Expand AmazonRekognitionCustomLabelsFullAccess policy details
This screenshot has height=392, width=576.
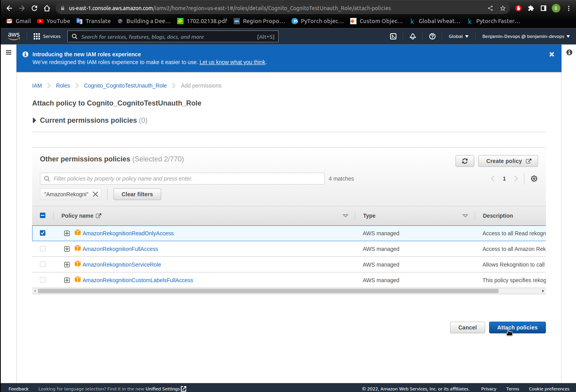click(x=67, y=280)
